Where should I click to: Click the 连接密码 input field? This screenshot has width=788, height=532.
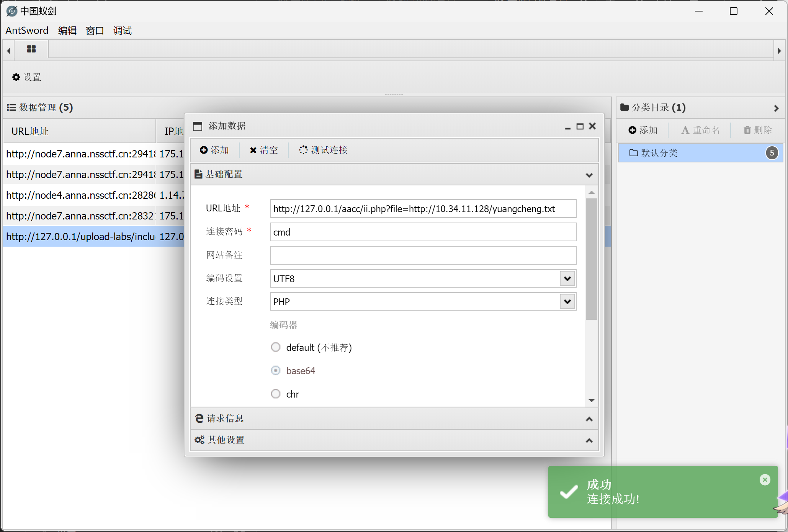423,232
